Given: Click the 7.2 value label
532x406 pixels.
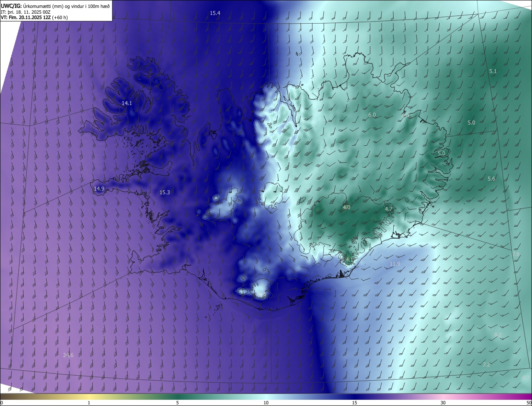Looking at the screenshot, I should 486,364.
